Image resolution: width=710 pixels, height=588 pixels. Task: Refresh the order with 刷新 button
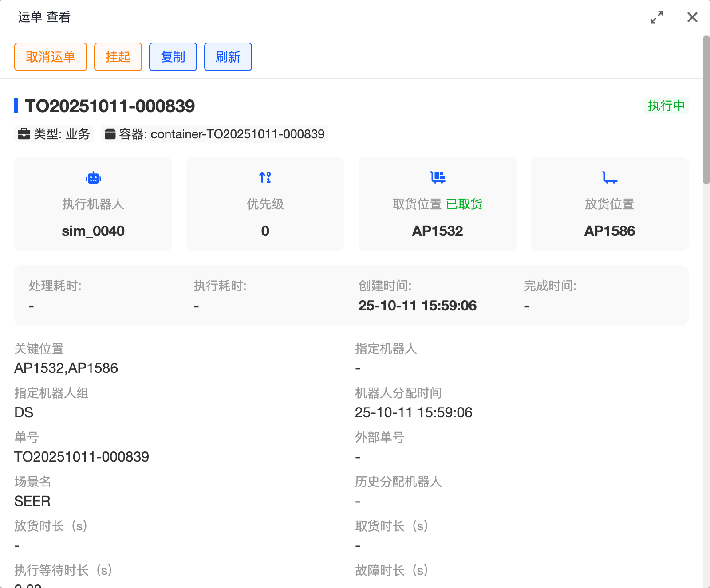point(228,57)
